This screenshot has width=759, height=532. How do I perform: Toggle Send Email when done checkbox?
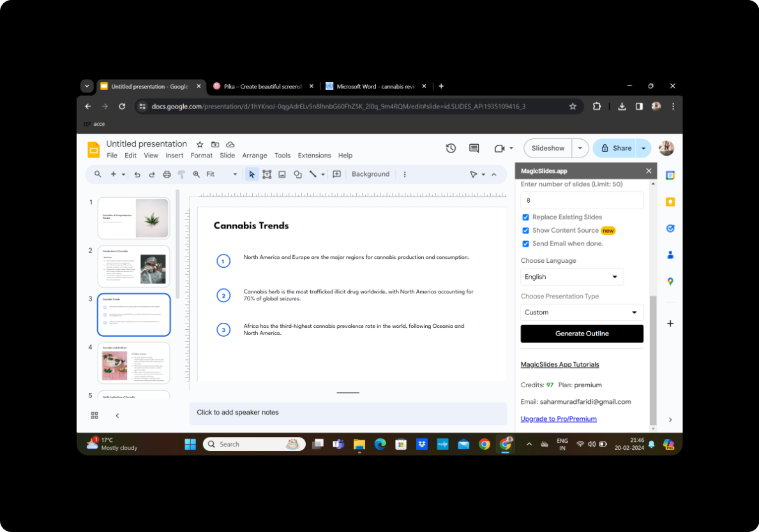(x=526, y=244)
